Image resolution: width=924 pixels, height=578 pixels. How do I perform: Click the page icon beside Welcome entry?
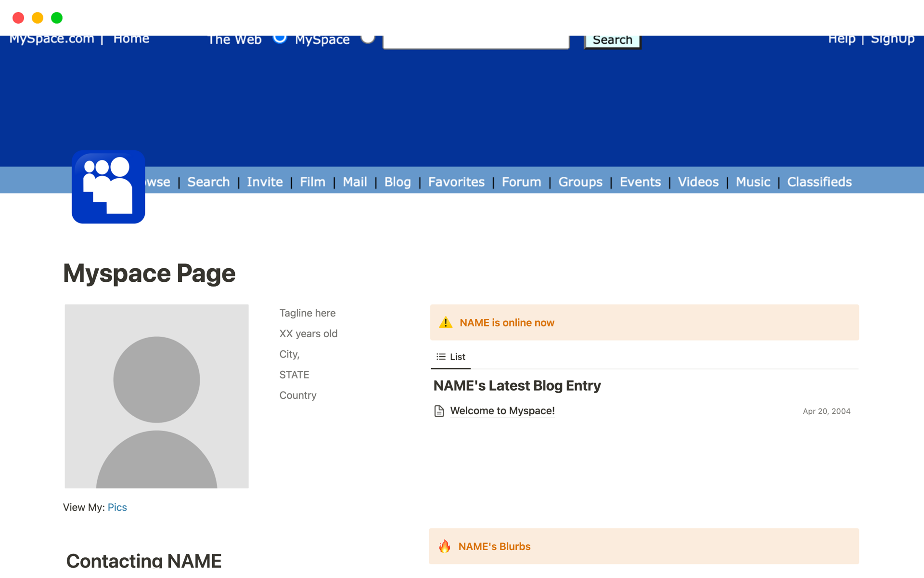[x=439, y=411]
